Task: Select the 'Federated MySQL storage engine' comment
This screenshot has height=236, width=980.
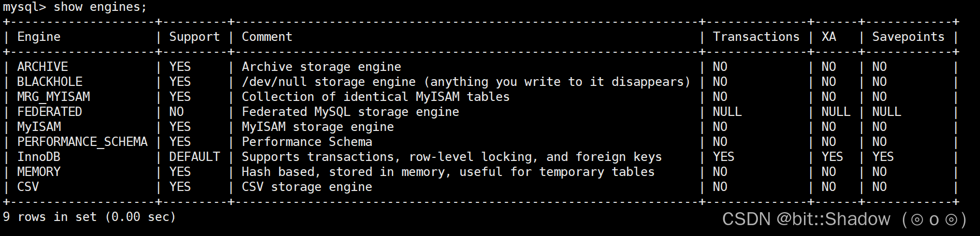Action: pos(350,112)
